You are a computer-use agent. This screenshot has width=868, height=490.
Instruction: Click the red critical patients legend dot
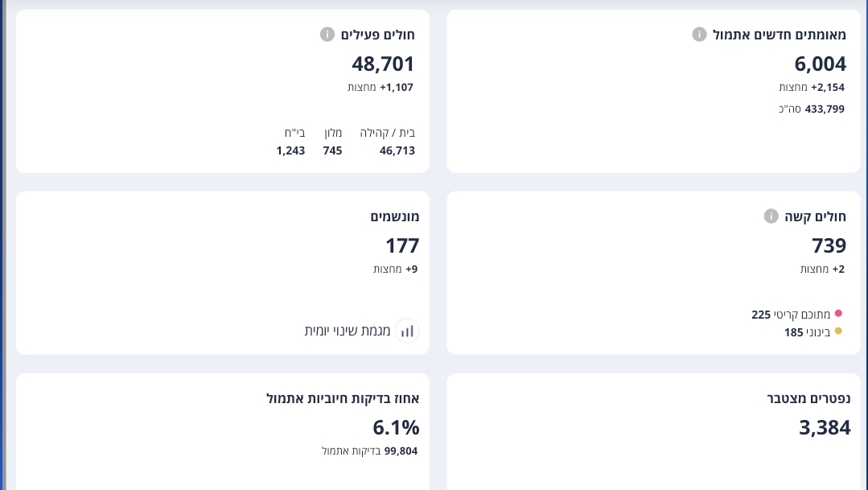pyautogui.click(x=838, y=314)
